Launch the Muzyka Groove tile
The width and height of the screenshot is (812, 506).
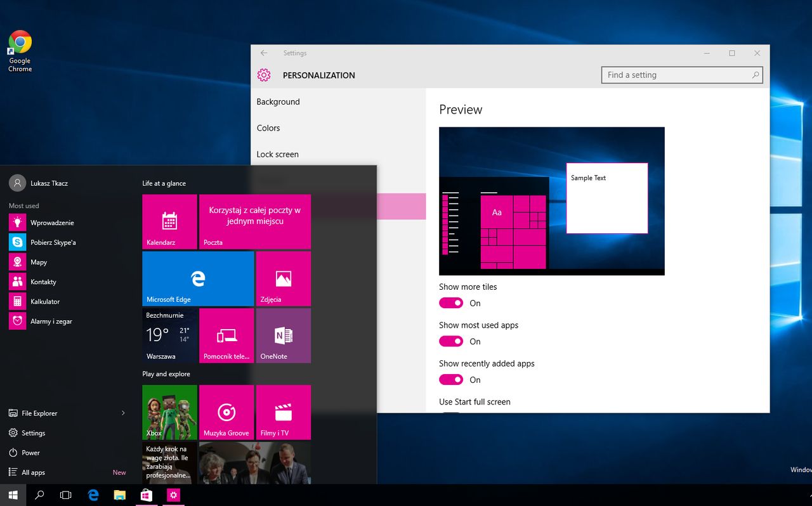[226, 412]
